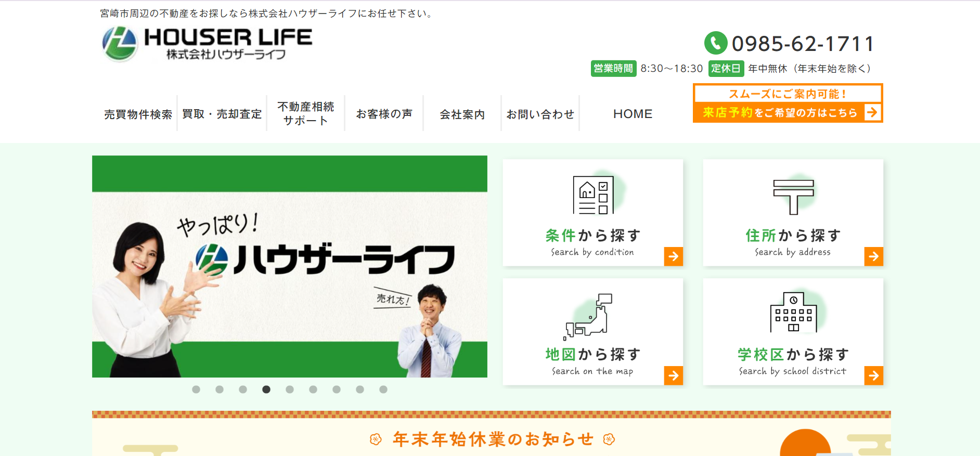Select fifth carousel slide dot

point(290,389)
